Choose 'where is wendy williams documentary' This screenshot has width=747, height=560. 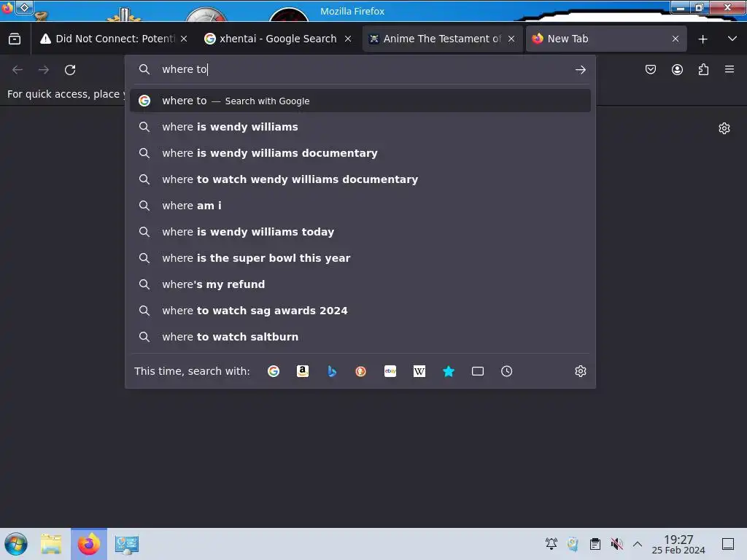360,153
